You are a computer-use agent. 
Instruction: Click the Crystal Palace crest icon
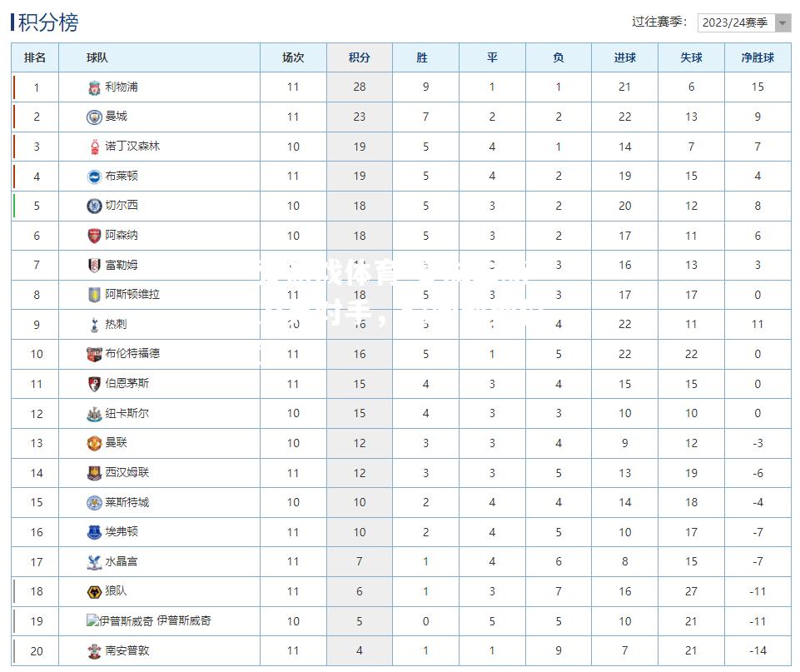coord(94,562)
